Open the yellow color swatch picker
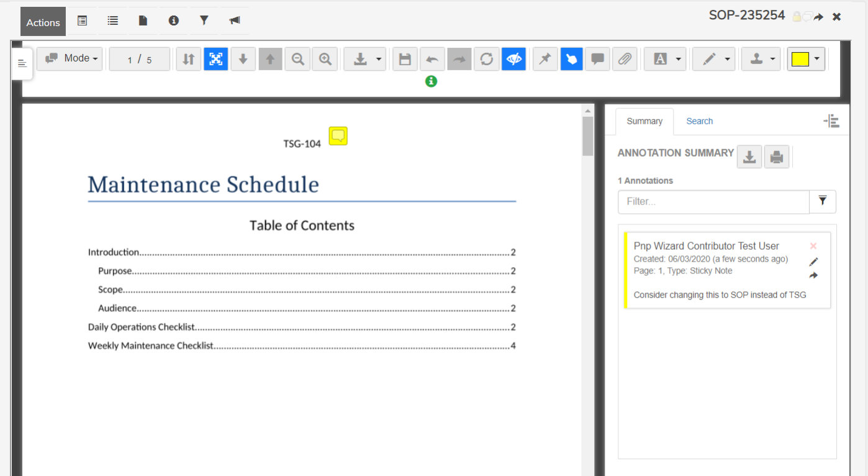The width and height of the screenshot is (868, 476). [x=806, y=59]
